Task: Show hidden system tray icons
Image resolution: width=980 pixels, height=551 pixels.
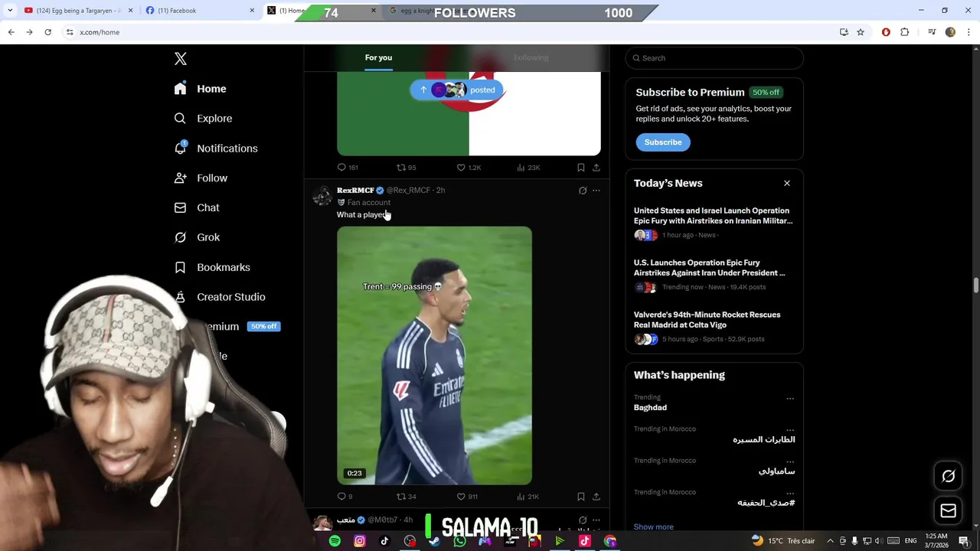Action: [x=830, y=541]
